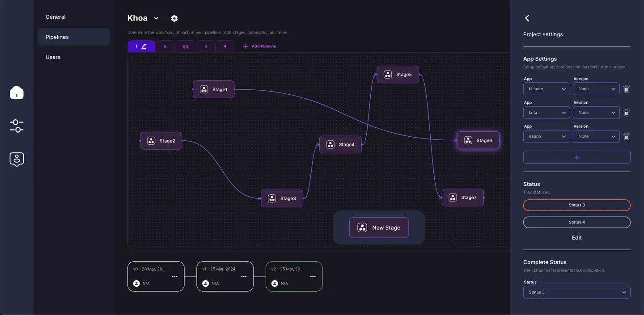644x315 pixels.
Task: Select the Status 4 pill
Action: (x=576, y=222)
